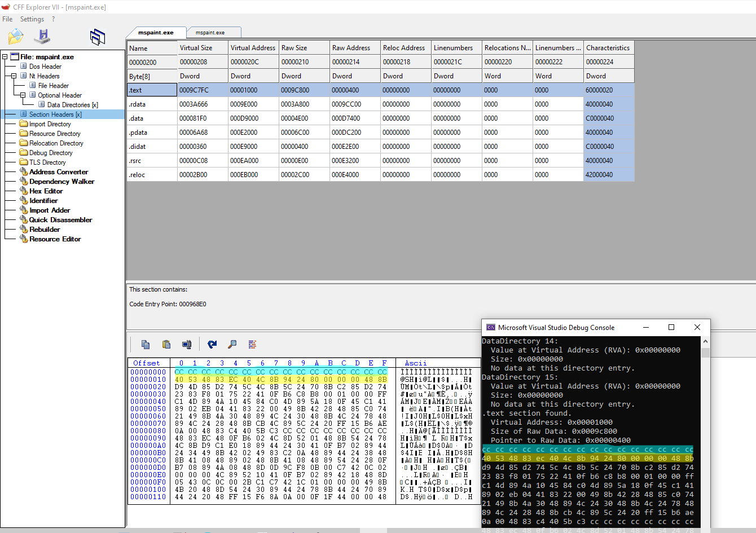Click the Ascii column header in hex view
The width and height of the screenshot is (756, 533).
(416, 363)
